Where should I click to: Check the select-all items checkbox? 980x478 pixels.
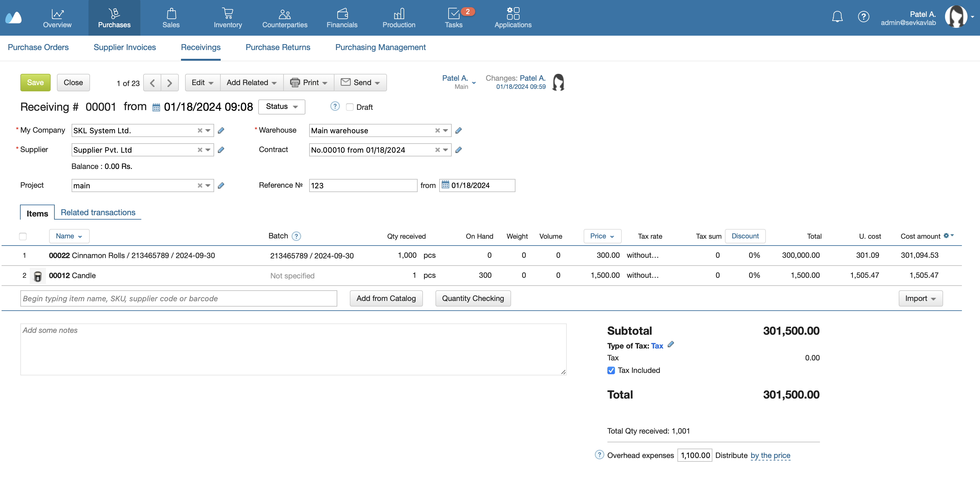(x=23, y=236)
